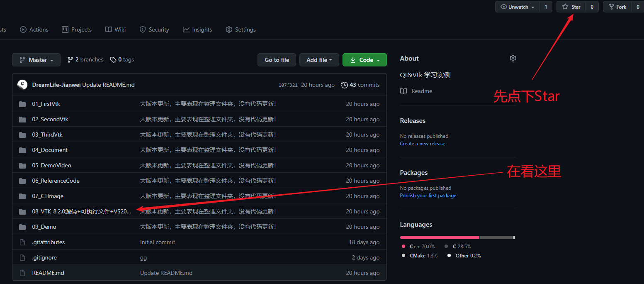Click the Security shield icon
644x284 pixels.
(x=143, y=29)
